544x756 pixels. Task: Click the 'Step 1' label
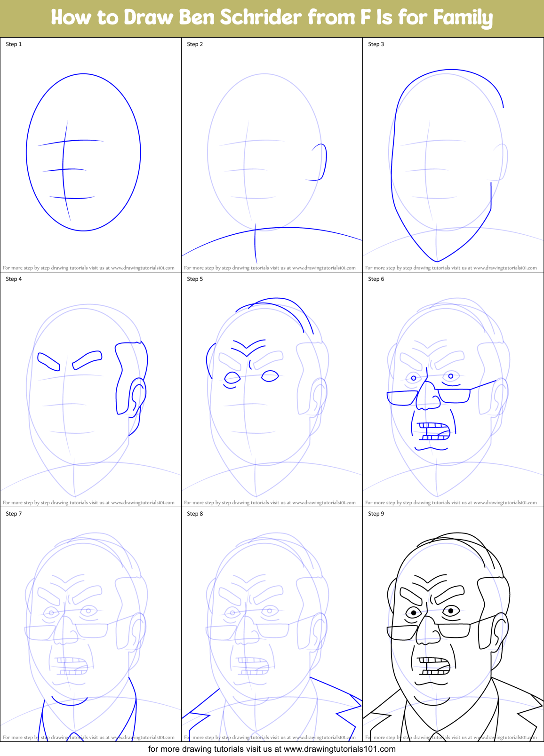tap(14, 44)
